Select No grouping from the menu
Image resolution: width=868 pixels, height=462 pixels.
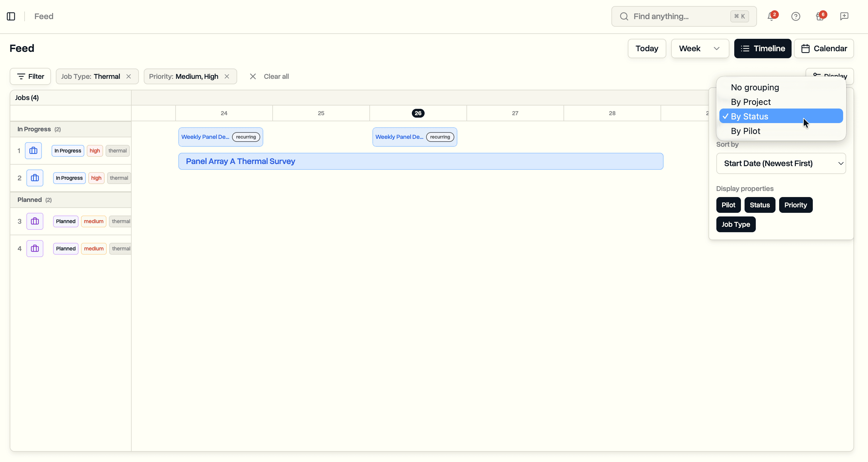(x=755, y=87)
